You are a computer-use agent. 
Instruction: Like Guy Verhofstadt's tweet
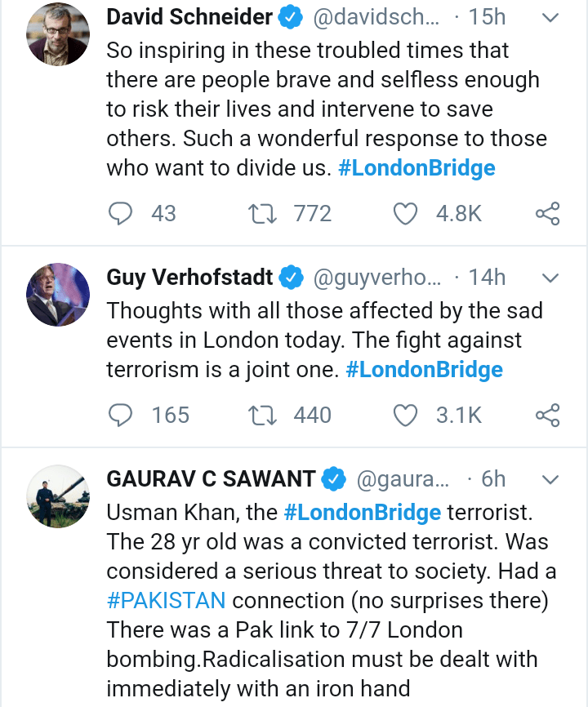coord(406,416)
